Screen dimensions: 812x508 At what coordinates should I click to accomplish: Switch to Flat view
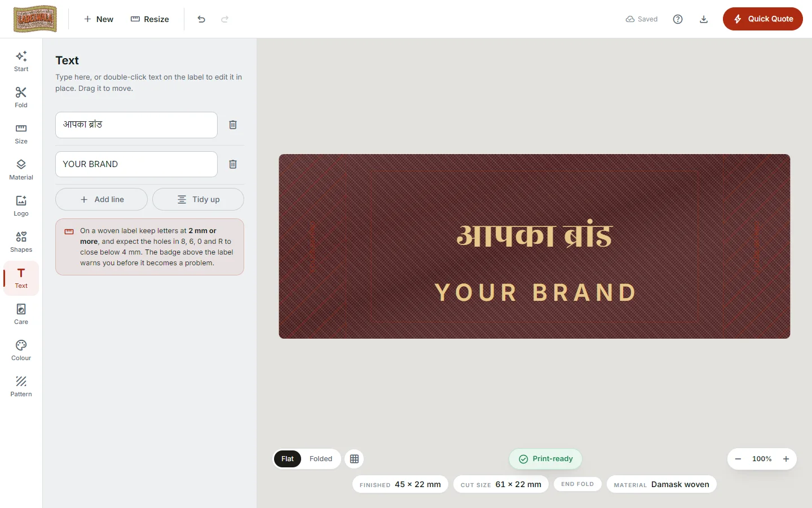(x=288, y=459)
